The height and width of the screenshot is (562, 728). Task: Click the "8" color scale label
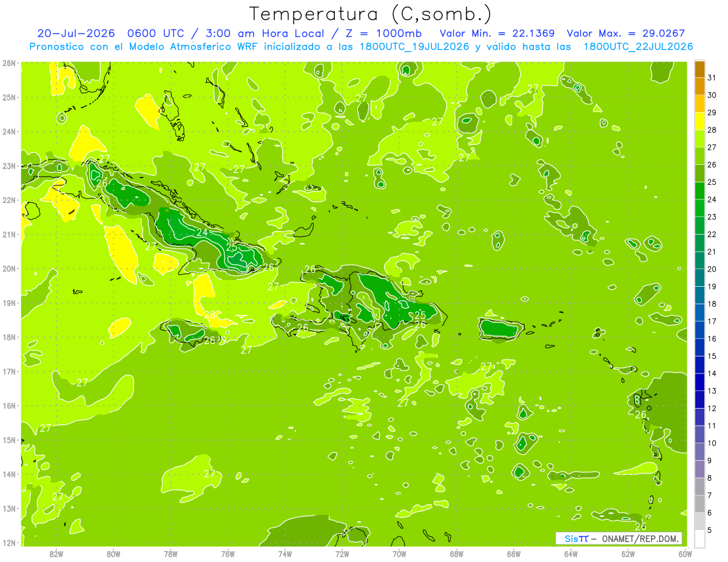pyautogui.click(x=710, y=478)
